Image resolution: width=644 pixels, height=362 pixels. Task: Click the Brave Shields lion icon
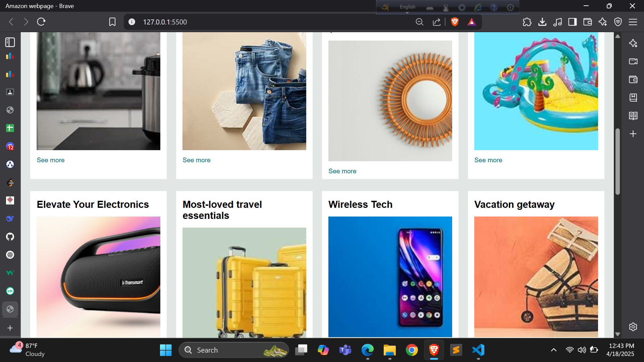[455, 22]
